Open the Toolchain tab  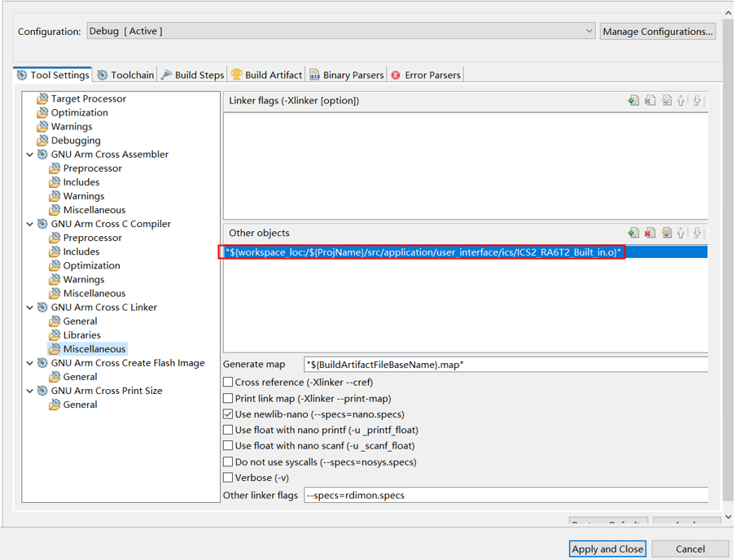tap(125, 75)
